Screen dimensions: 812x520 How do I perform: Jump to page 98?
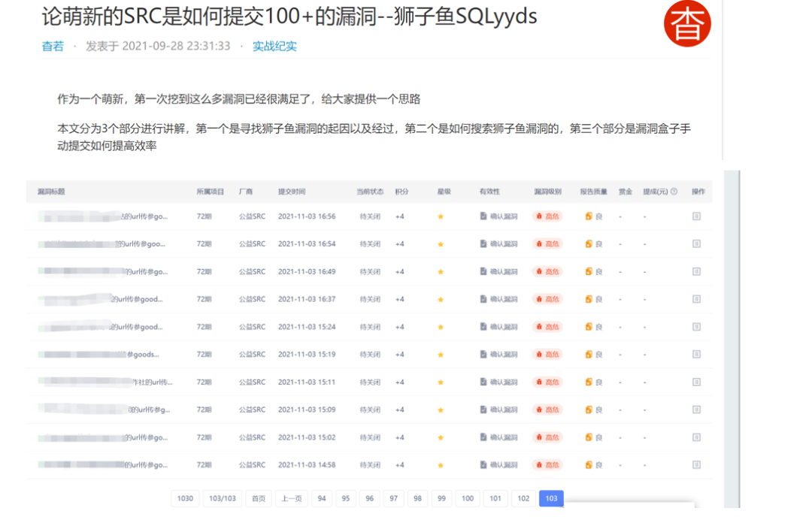[x=417, y=498]
